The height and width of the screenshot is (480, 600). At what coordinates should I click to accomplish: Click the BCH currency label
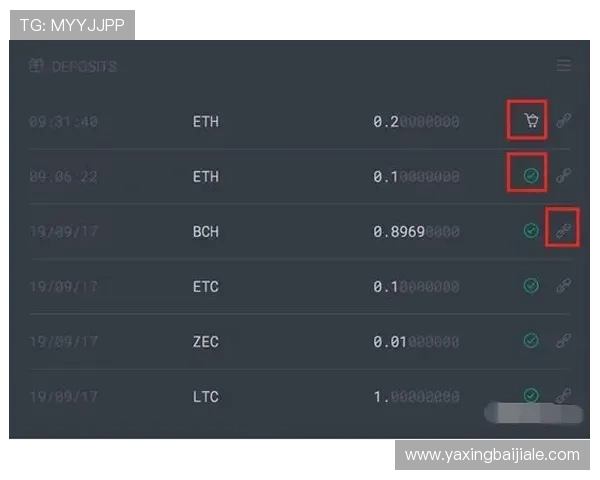(206, 232)
